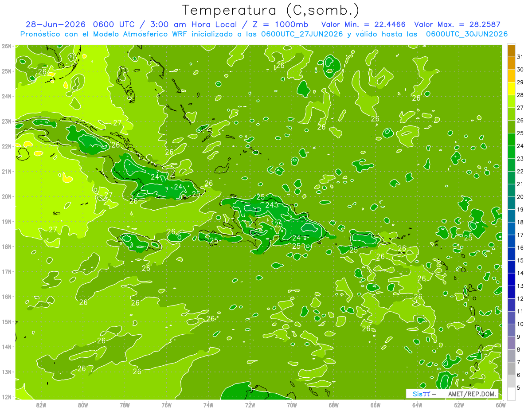Image resolution: width=532 pixels, height=411 pixels.
Task: Click the "66W" longitude label
Action: click(x=376, y=405)
